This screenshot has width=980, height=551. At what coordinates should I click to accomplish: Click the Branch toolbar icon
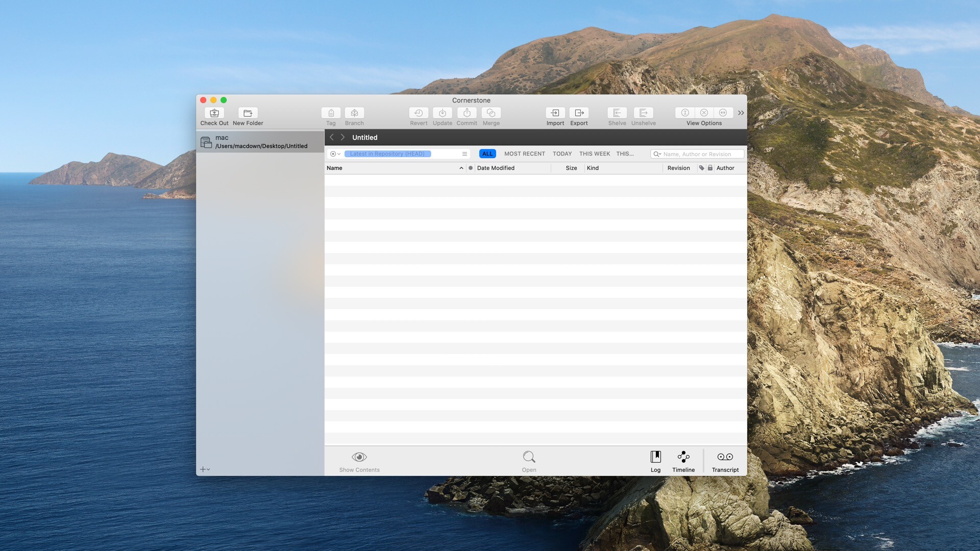[x=354, y=113]
